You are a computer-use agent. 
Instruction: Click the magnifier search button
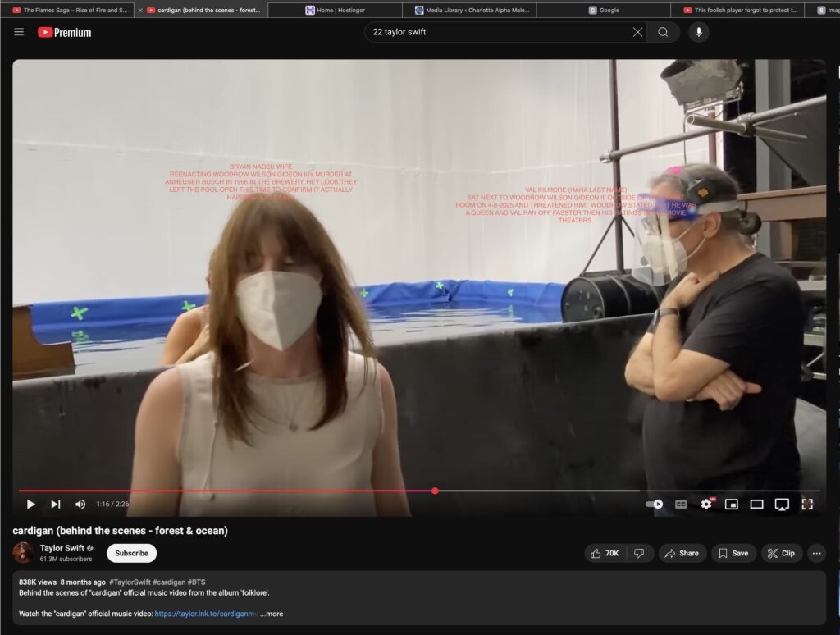click(x=663, y=32)
